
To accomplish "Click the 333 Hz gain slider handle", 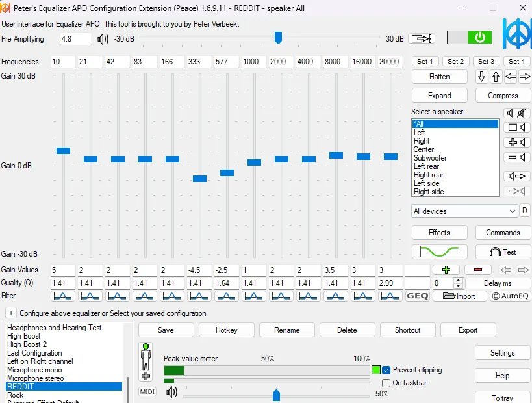I will 199,179.
